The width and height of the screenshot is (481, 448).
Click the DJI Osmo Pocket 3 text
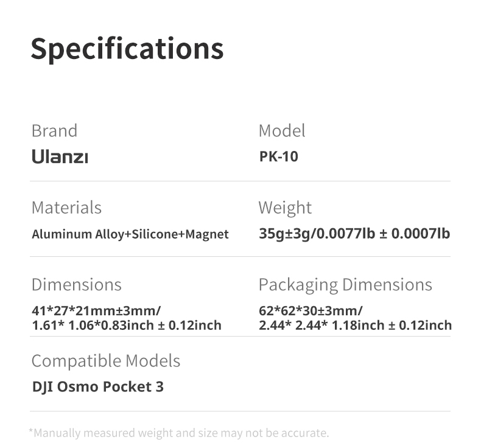pos(97,387)
